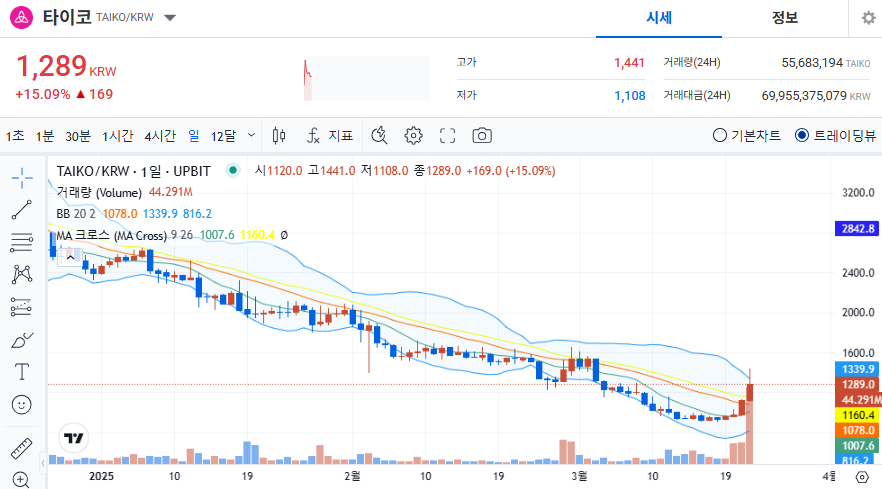The height and width of the screenshot is (489, 882).
Task: Click the 2842.8 blue price label
Action: tap(857, 228)
